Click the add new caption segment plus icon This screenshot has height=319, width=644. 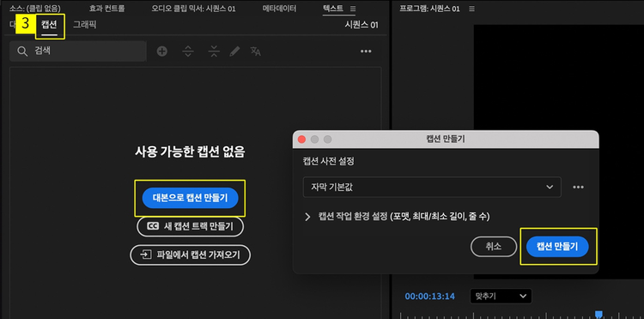pyautogui.click(x=162, y=52)
